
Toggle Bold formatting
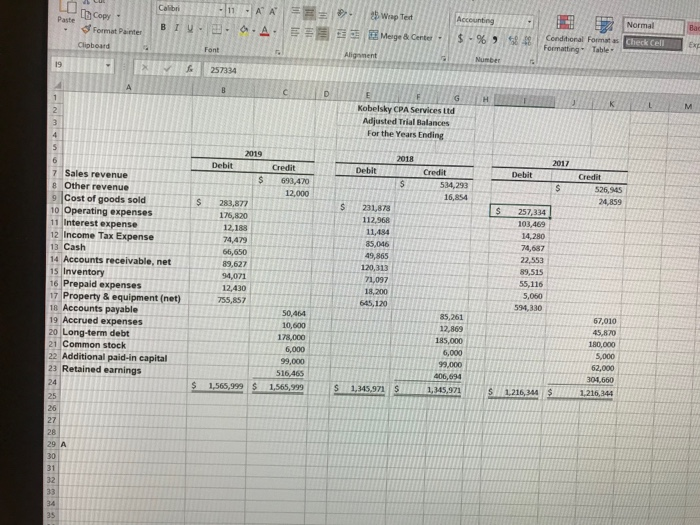(x=163, y=27)
